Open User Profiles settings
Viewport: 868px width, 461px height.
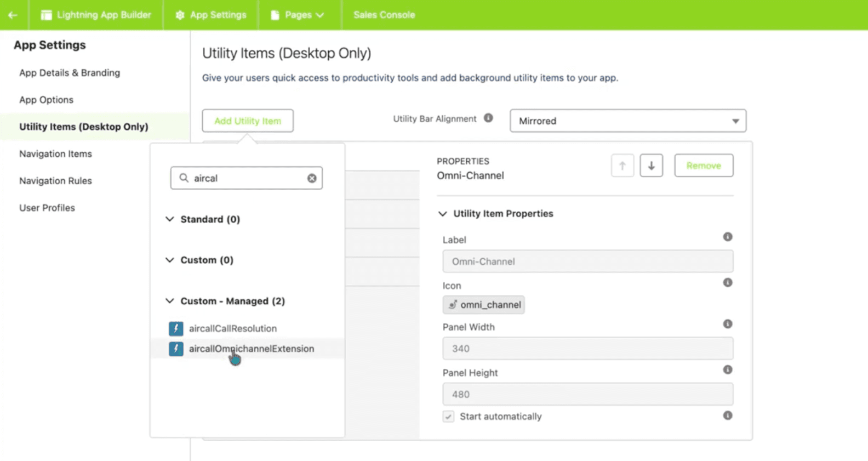point(47,208)
